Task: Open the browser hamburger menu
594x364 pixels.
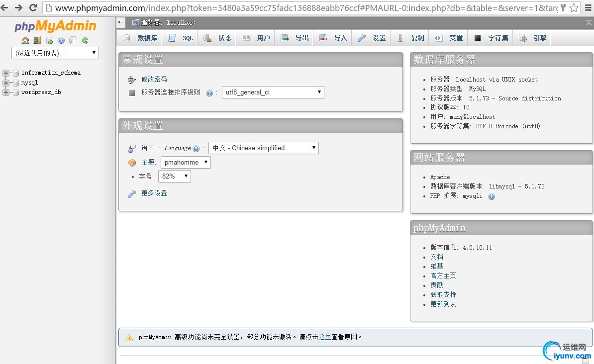Action: point(589,7)
